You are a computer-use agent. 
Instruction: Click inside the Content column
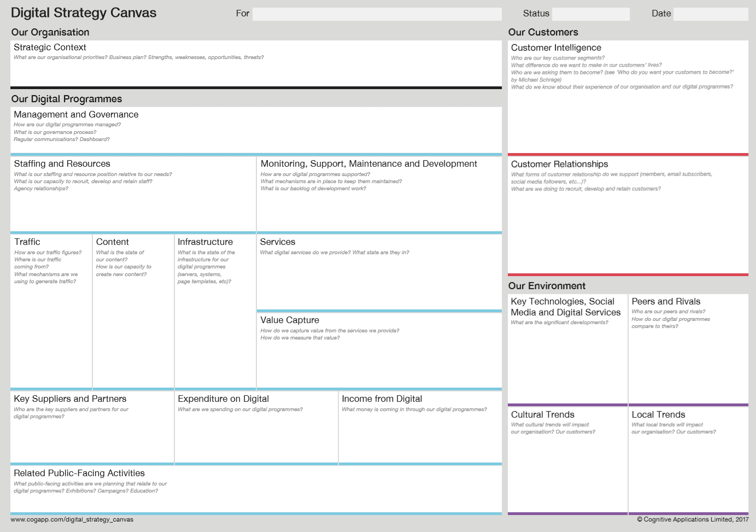coord(133,311)
